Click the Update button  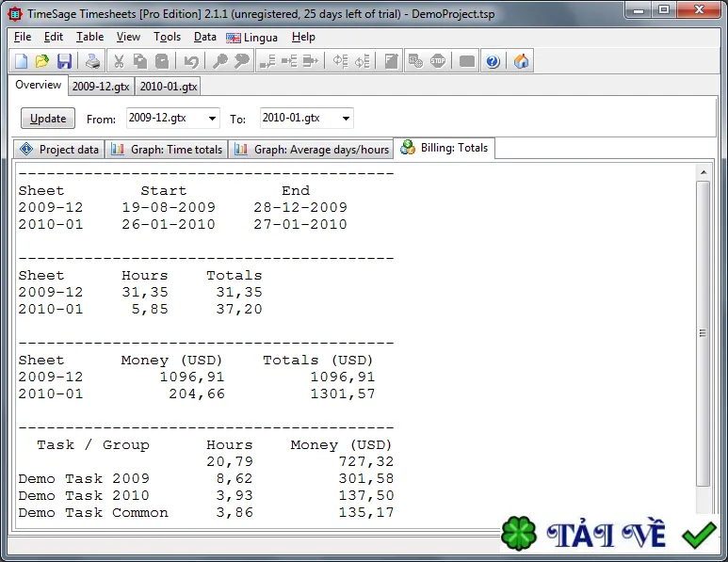pos(48,119)
